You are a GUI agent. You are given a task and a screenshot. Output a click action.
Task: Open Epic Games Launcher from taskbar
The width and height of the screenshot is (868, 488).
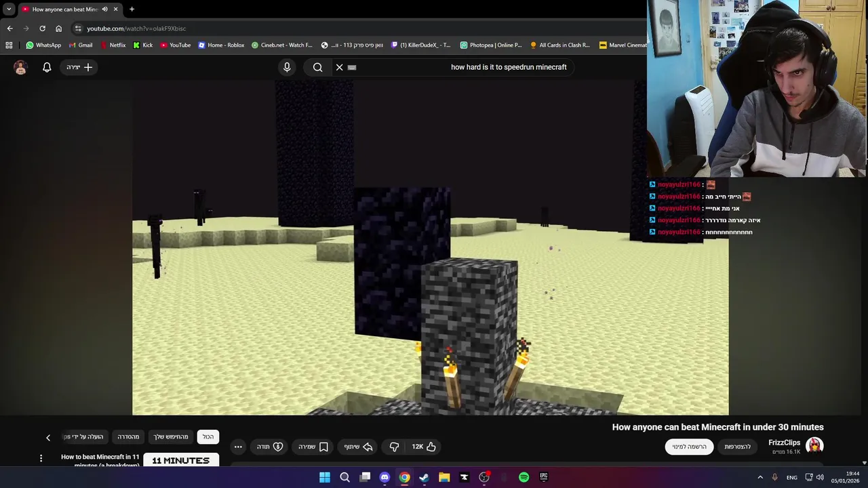tap(543, 477)
